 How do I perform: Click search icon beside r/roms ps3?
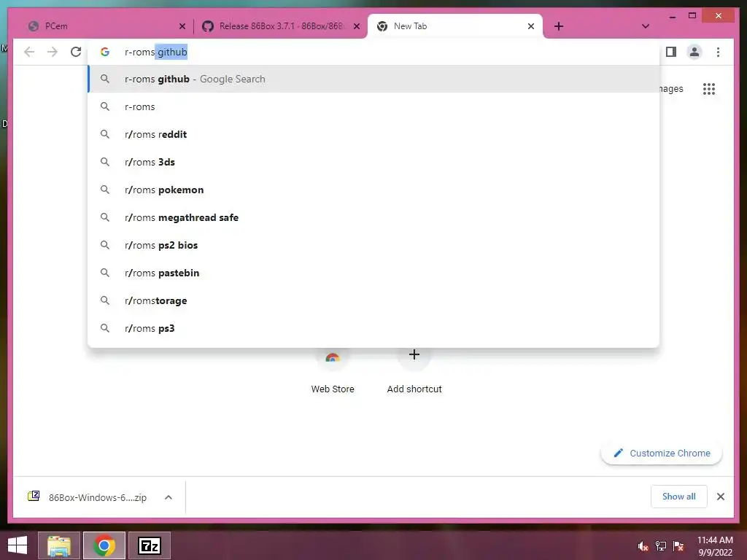click(x=105, y=328)
